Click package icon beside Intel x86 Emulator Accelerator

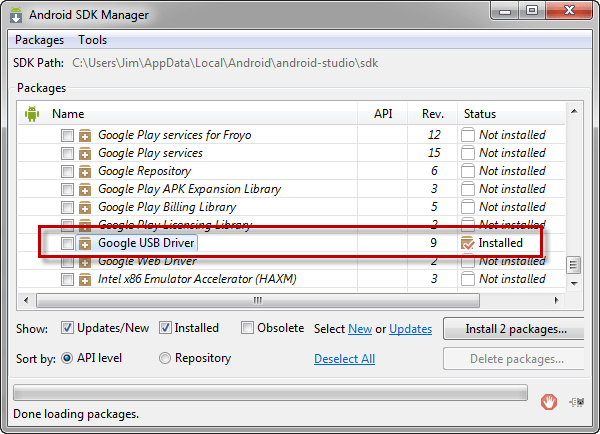coord(85,279)
